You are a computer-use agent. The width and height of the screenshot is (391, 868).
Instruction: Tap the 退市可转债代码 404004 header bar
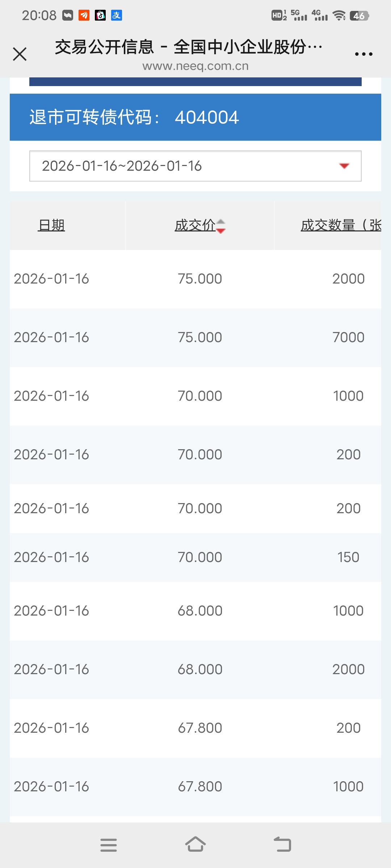pyautogui.click(x=195, y=117)
